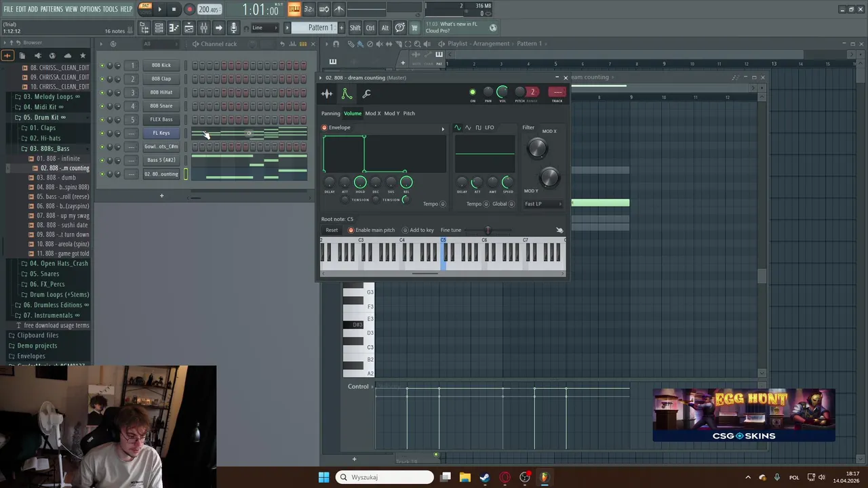
Task: Open the OPTIONS menu
Action: tap(90, 9)
